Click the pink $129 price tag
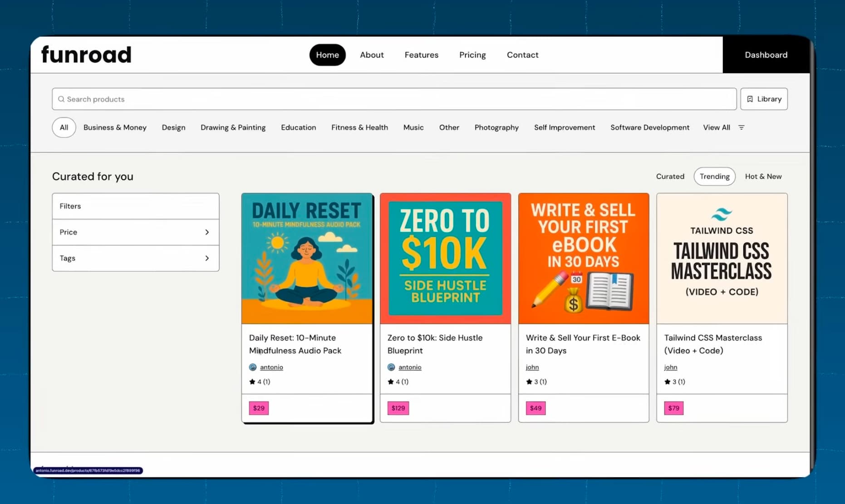845x504 pixels. 398,408
